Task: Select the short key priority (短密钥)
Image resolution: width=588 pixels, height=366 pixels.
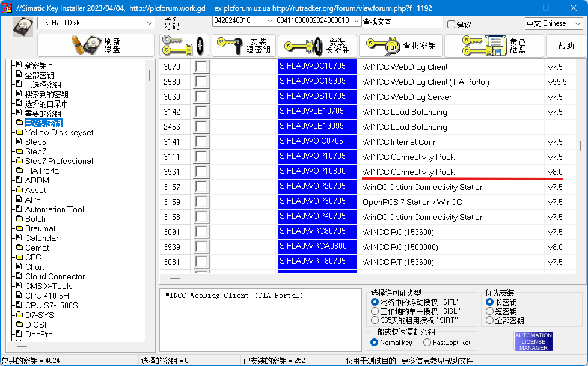Action: coord(489,311)
